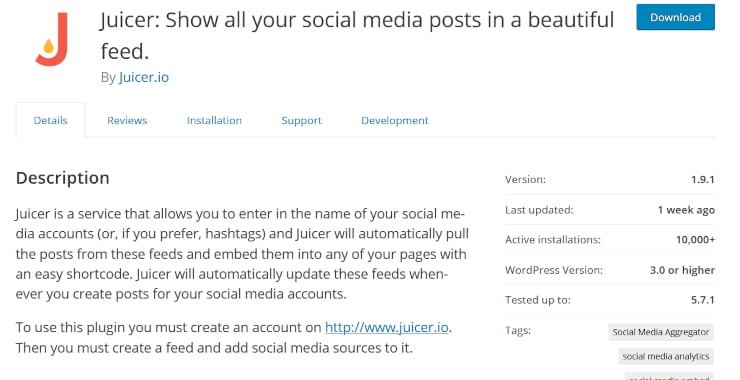Click the first description paragraph about Juicer
The width and height of the screenshot is (740, 380).
pyautogui.click(x=242, y=254)
